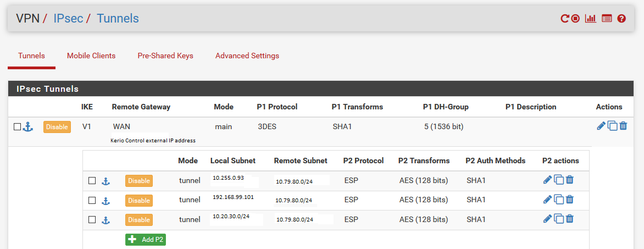
Task: Open the help icon
Action: (621, 19)
